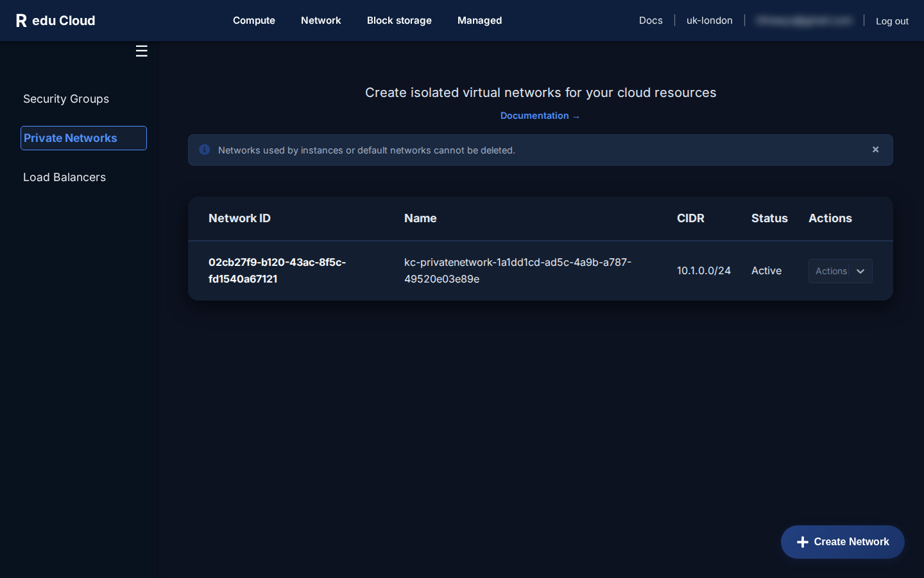Click network ID 02cb27f9-b120-43ac-8f5c-fd1540a67121

(277, 270)
